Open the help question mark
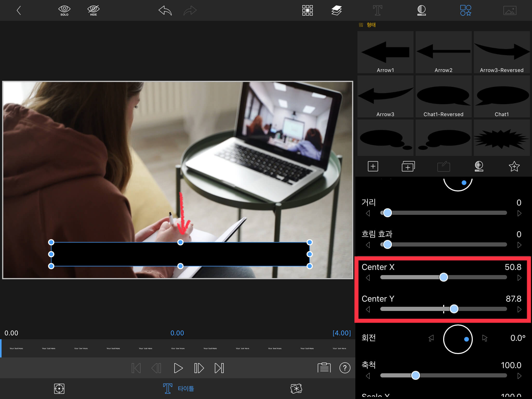Screen dimensions: 532x399 pyautogui.click(x=345, y=368)
